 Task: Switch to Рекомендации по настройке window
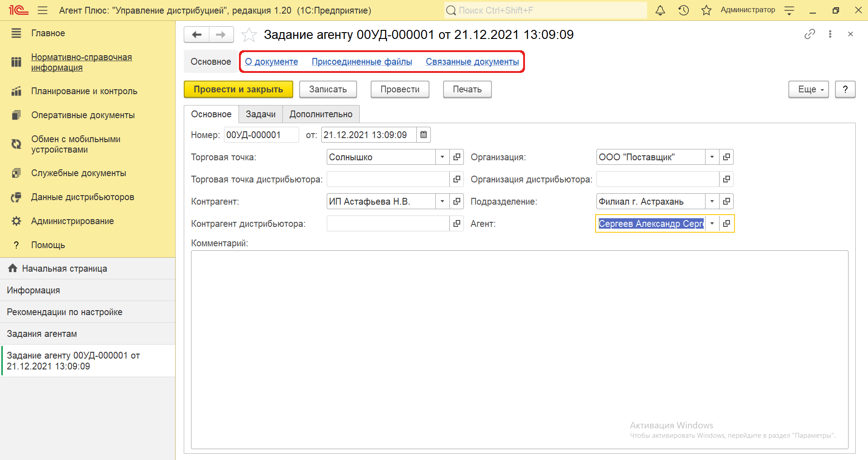[x=88, y=312]
